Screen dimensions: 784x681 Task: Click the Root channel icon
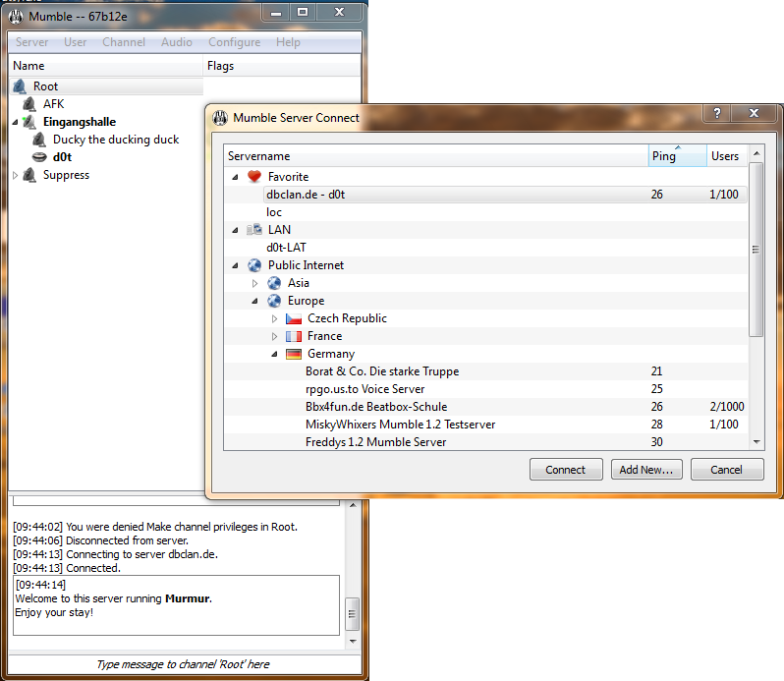coord(20,86)
